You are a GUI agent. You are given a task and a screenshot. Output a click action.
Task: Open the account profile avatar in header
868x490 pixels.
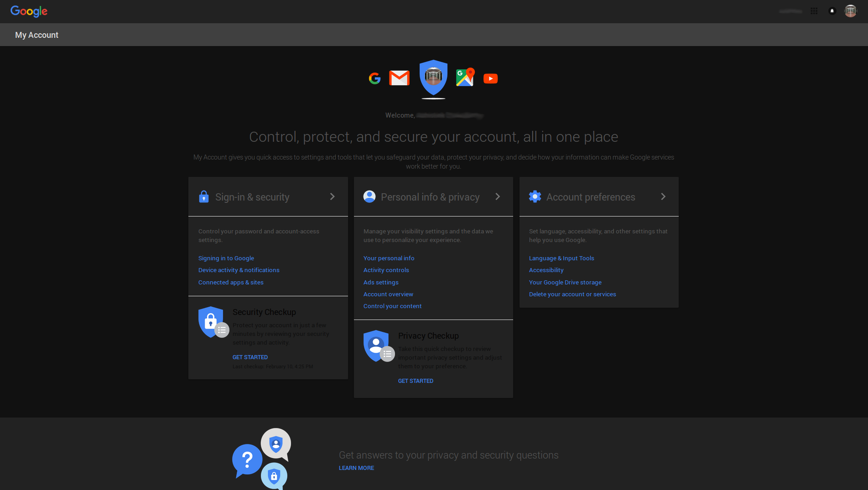click(850, 11)
